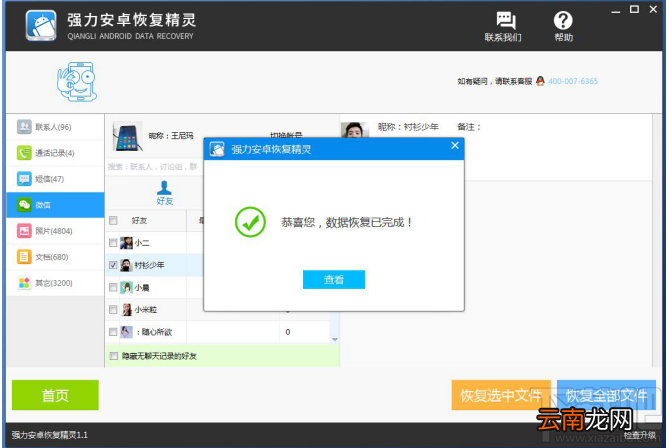Click the dialog title bar app icon
Viewport: 670px width, 448px height.
(x=217, y=149)
